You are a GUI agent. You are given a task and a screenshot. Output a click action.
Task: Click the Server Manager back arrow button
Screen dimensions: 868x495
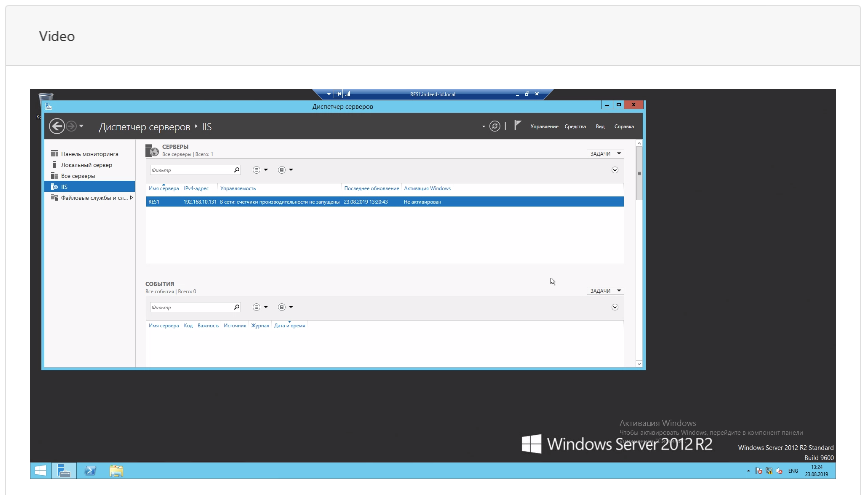pyautogui.click(x=57, y=126)
